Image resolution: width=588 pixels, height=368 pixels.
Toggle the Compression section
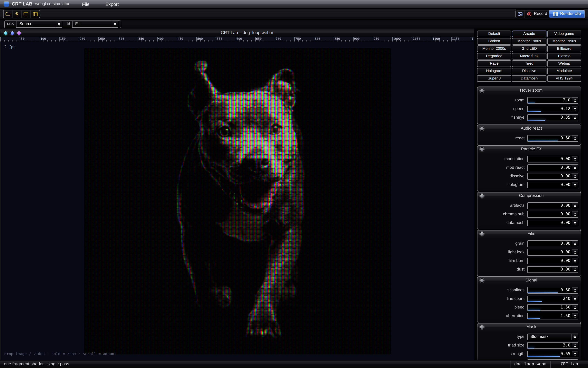[482, 196]
